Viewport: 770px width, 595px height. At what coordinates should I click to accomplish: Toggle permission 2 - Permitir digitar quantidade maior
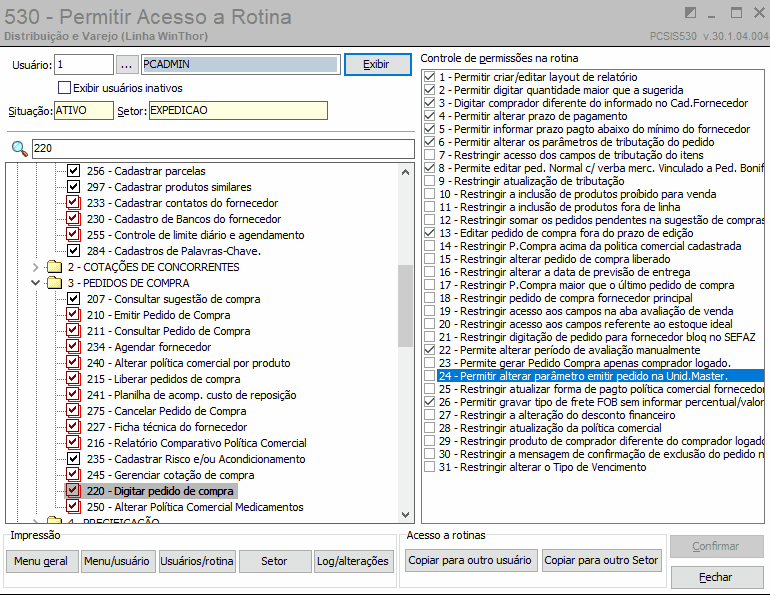point(430,90)
